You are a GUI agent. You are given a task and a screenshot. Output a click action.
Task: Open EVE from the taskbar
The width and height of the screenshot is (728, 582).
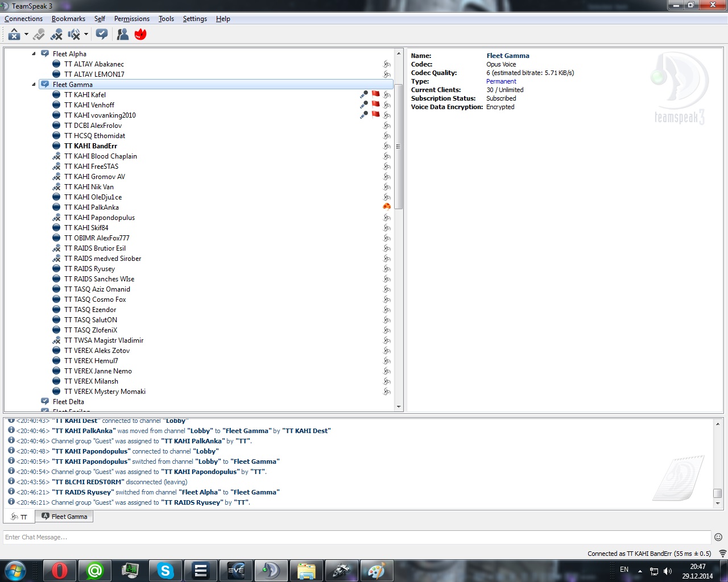235,571
